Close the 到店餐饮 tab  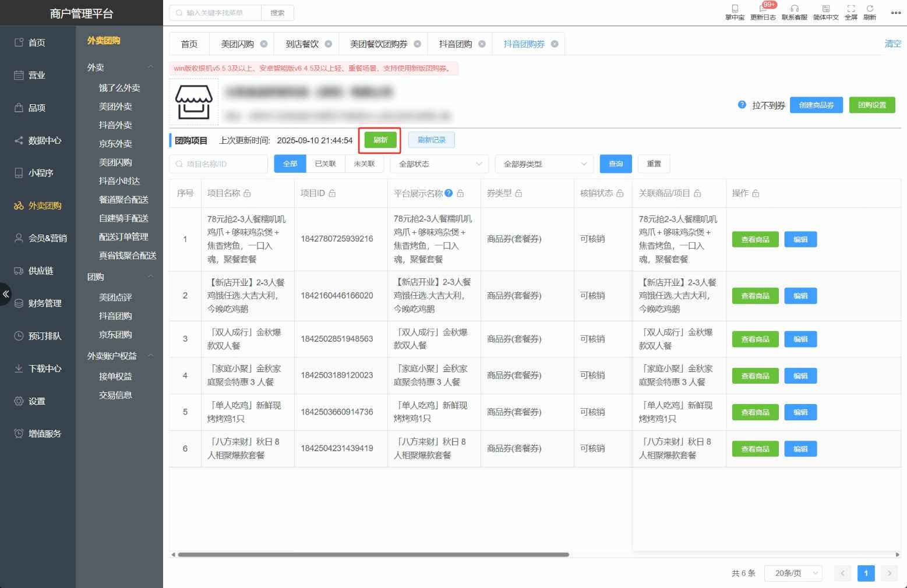pyautogui.click(x=329, y=44)
